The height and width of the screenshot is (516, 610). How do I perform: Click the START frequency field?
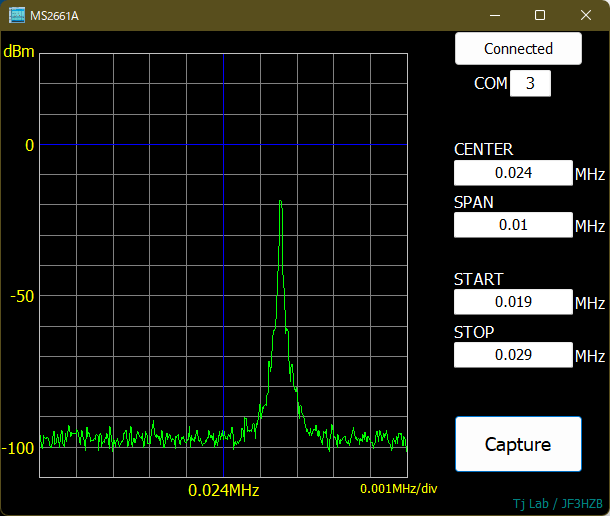513,302
